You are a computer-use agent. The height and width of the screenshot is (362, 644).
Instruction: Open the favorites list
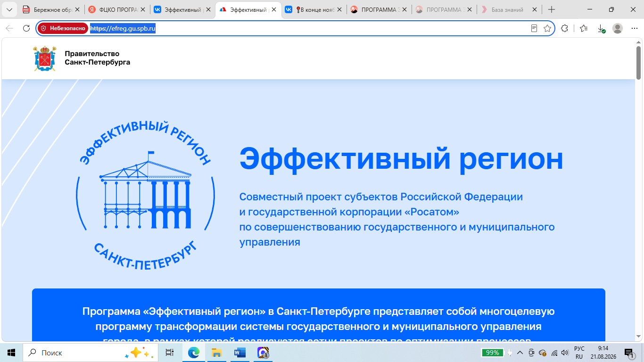pyautogui.click(x=584, y=28)
